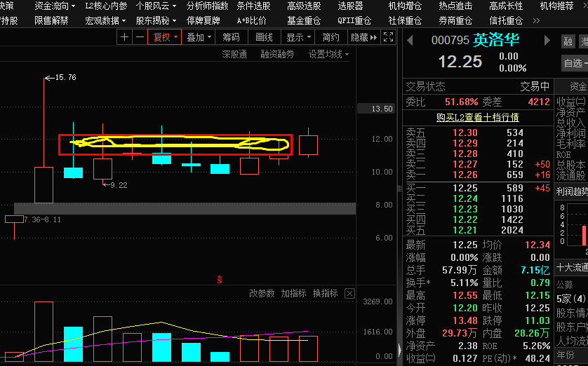Screen dimensions: 588x366
Task: Click 画线 draw line button
Action: 264,37
